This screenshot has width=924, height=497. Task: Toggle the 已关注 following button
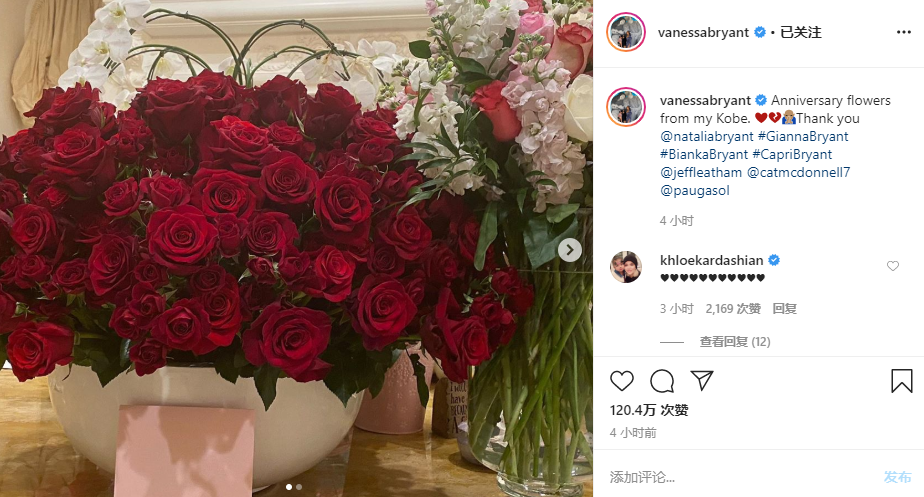point(800,32)
